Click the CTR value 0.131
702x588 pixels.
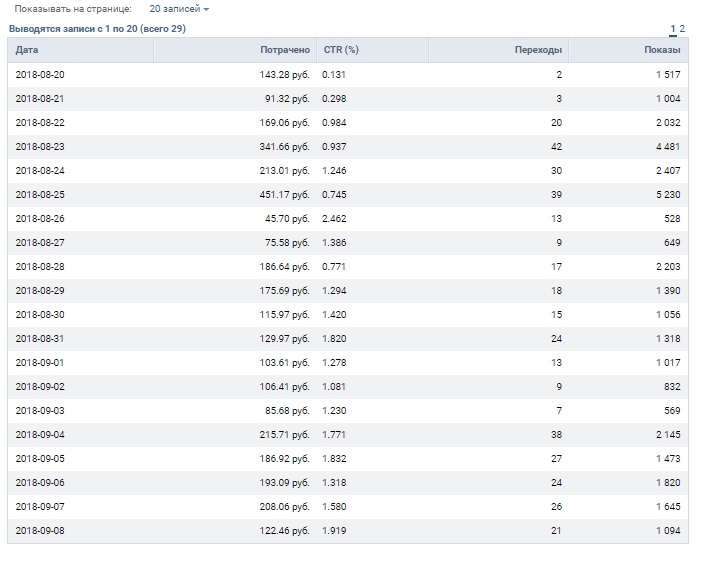coord(335,75)
